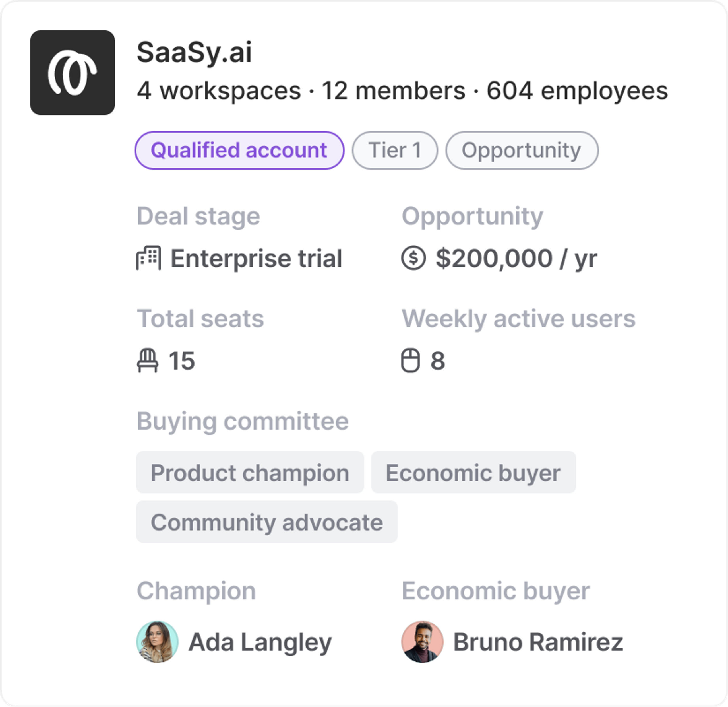
Task: Open Ada Langley's profile name
Action: 260,642
